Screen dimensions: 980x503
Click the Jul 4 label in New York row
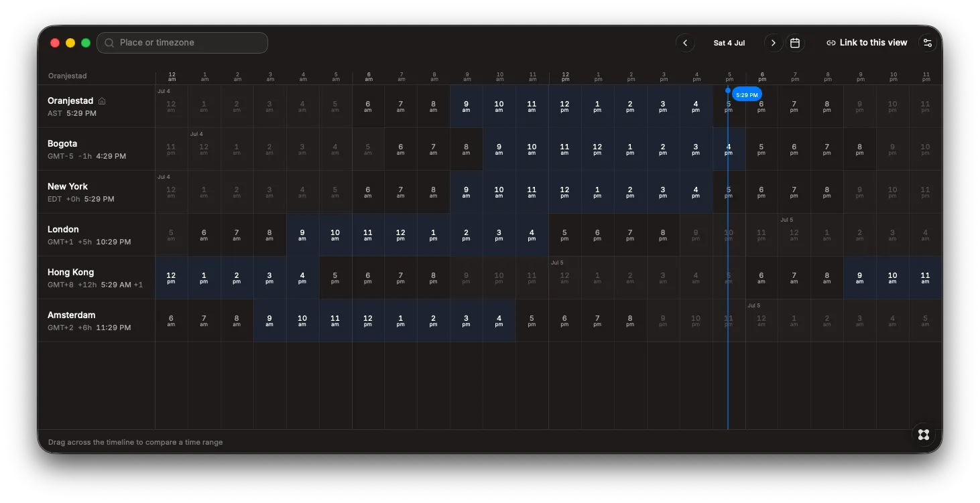[x=164, y=177]
